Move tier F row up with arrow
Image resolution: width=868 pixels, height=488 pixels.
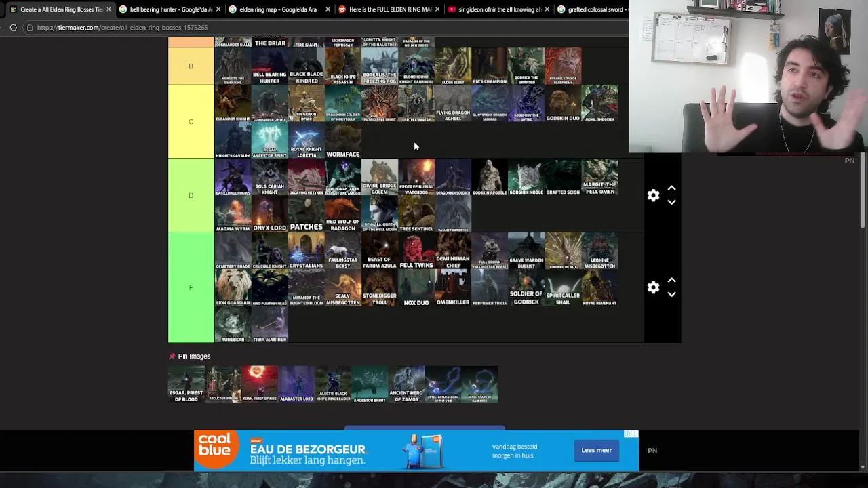coord(671,280)
